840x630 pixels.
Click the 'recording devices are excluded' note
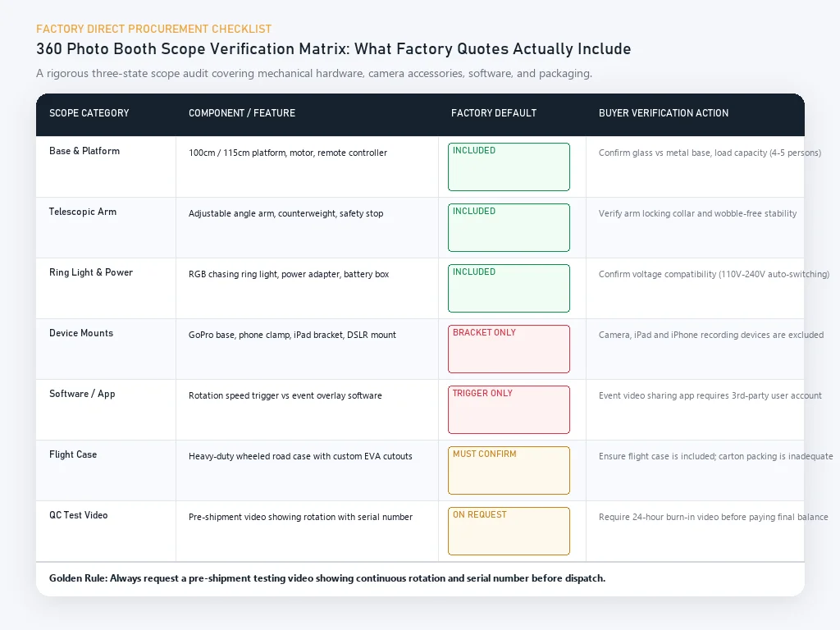(x=711, y=335)
